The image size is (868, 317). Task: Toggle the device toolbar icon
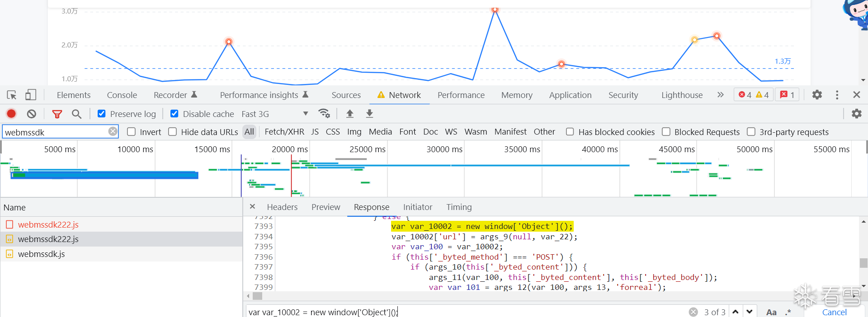(31, 95)
